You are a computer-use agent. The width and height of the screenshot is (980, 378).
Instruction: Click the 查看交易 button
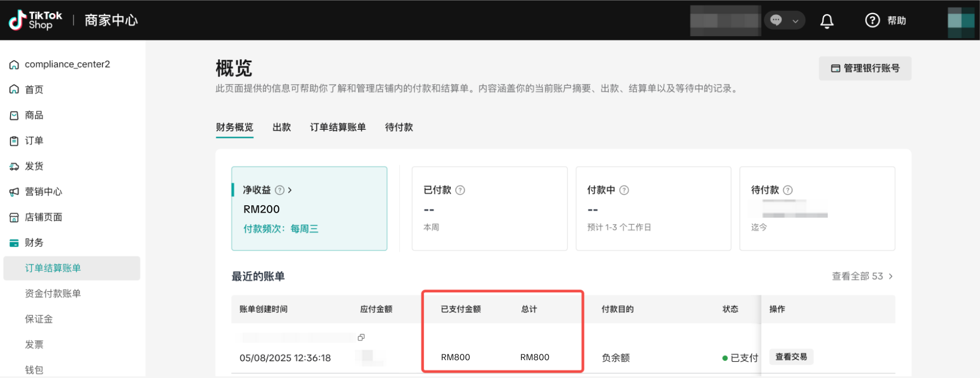tap(790, 357)
